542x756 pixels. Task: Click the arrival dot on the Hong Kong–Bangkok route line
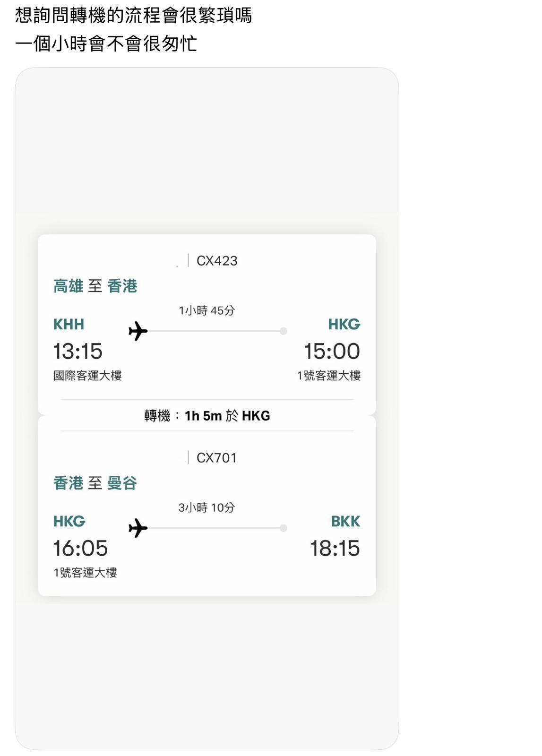point(283,528)
